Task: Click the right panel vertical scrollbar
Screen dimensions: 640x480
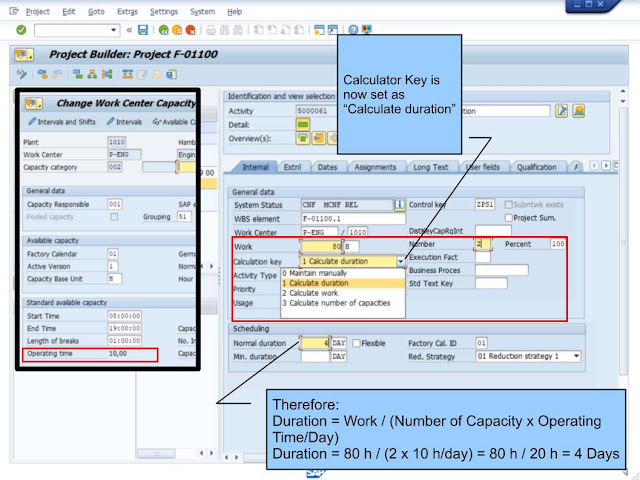Action: tap(623, 241)
